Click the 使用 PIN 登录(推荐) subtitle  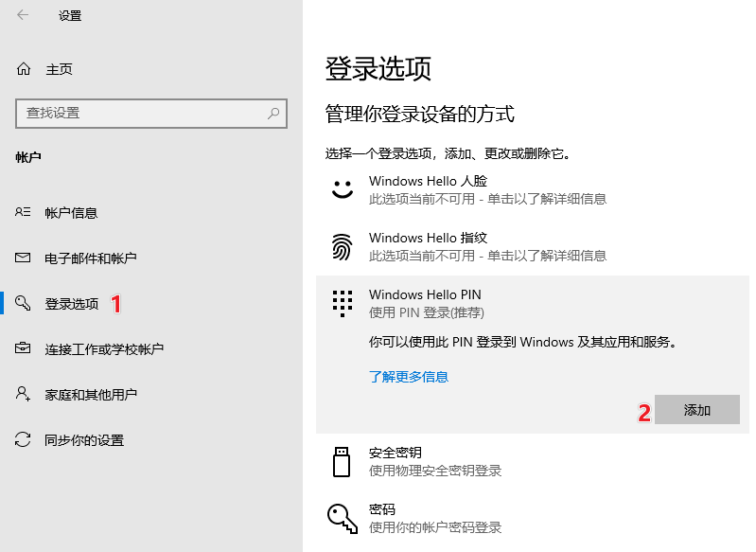pyautogui.click(x=427, y=312)
